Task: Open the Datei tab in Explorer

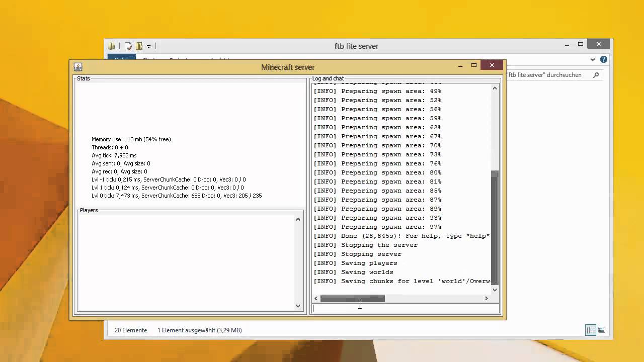Action: [x=122, y=59]
